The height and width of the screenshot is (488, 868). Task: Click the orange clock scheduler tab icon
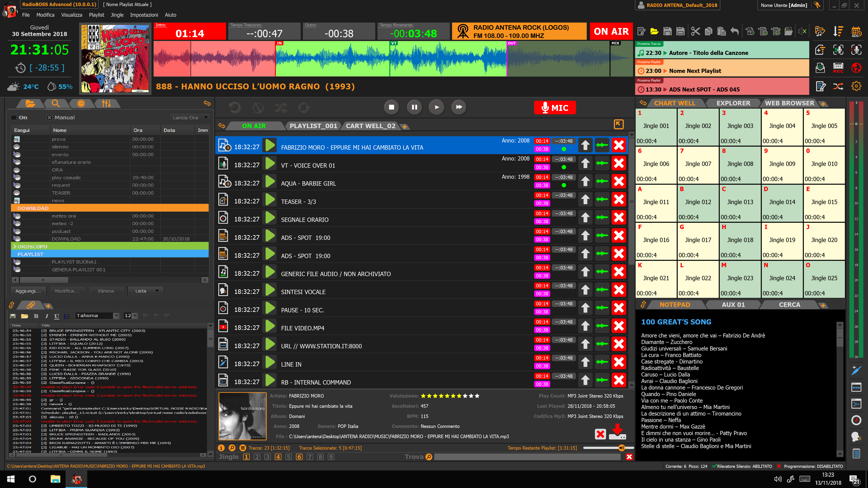pos(81,103)
